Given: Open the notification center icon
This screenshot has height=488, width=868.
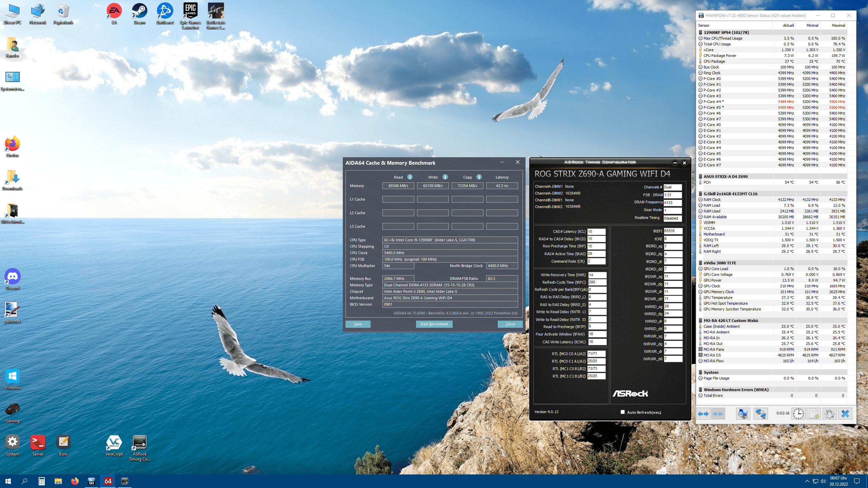Looking at the screenshot, I should (x=857, y=481).
